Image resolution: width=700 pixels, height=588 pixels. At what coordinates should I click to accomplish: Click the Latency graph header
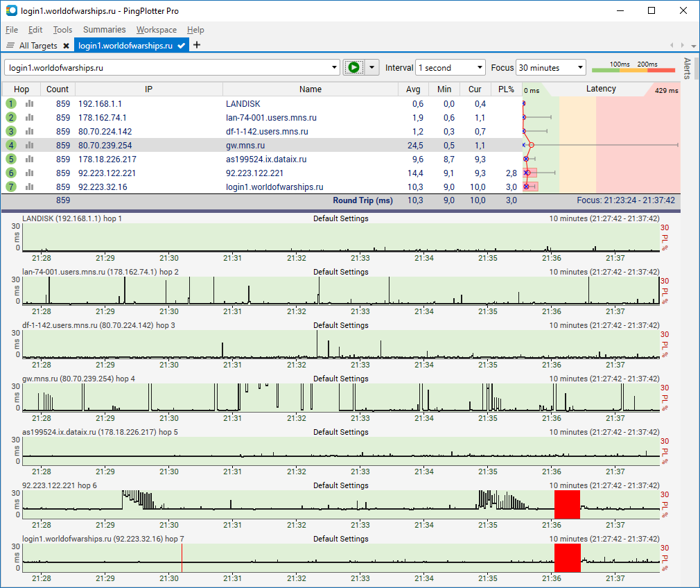[x=601, y=89]
